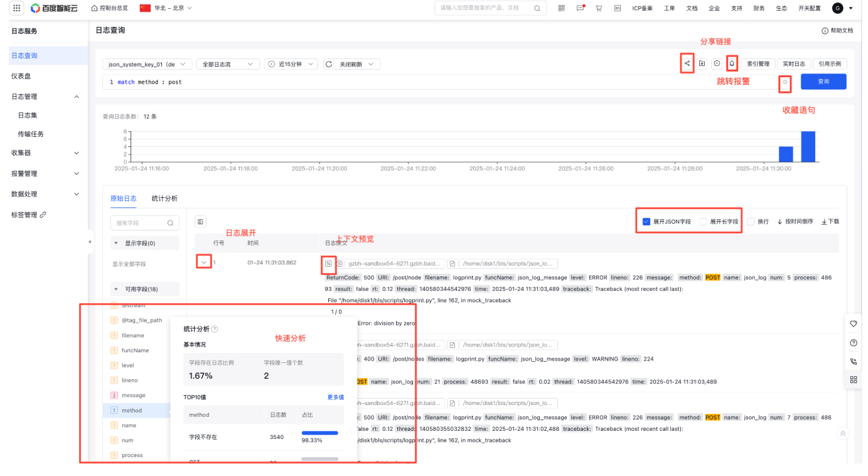Open the product grid menu icon
Viewport: 868px width, 476px height.
17,8
